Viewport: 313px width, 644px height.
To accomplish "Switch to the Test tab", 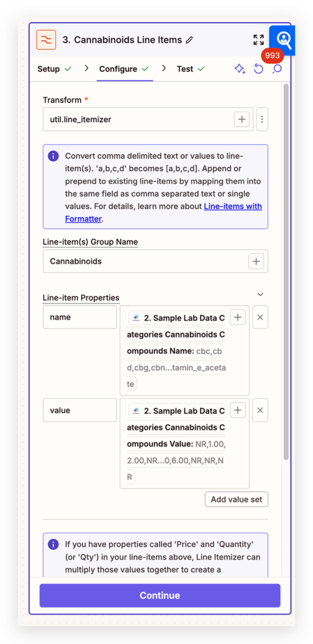I will coord(191,69).
